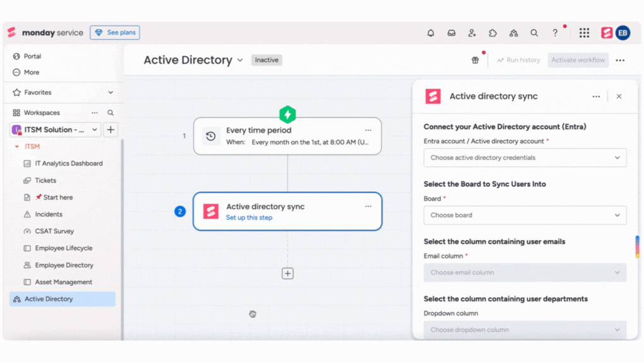Expand Choose active directory credentials dropdown
Viewport: 644px width, 362px height.
pos(525,158)
